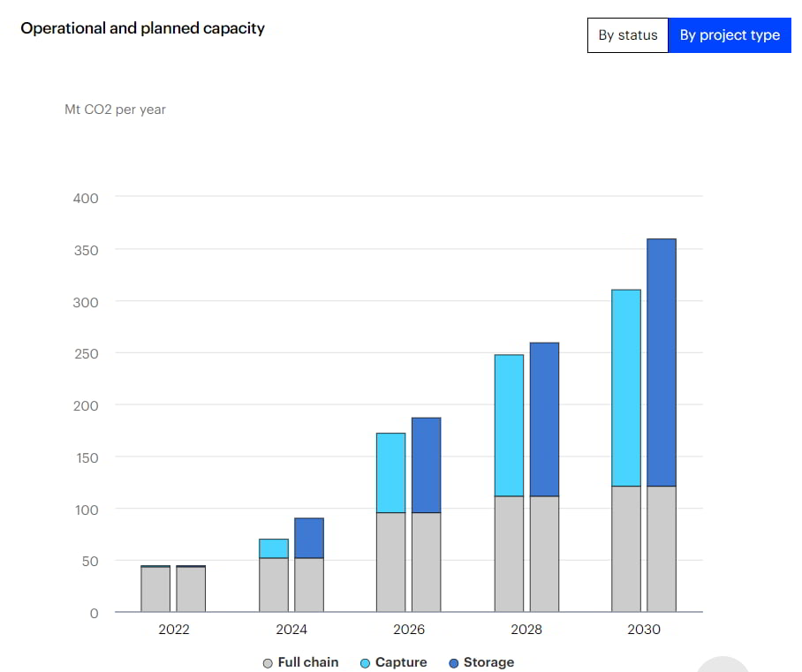Switch chart view to By status

(628, 35)
